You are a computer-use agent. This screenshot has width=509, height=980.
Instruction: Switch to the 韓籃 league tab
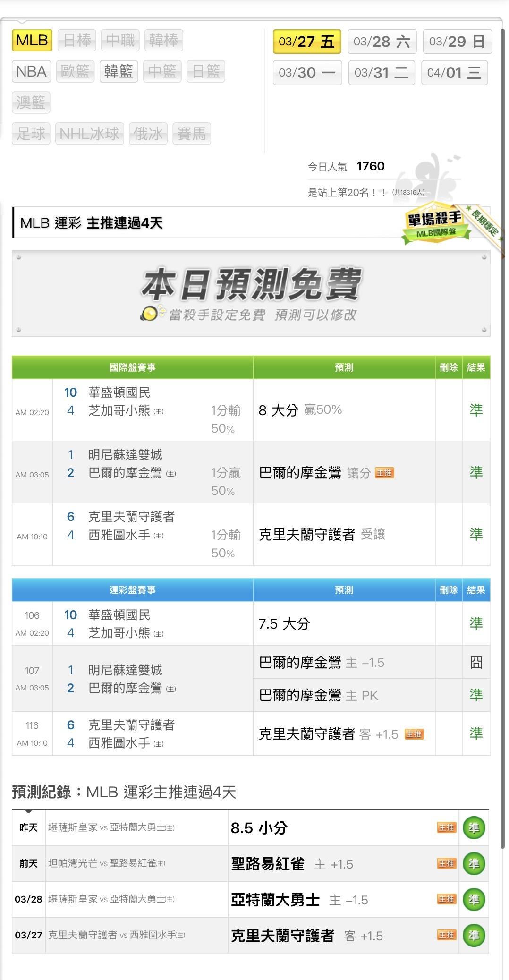click(x=119, y=71)
